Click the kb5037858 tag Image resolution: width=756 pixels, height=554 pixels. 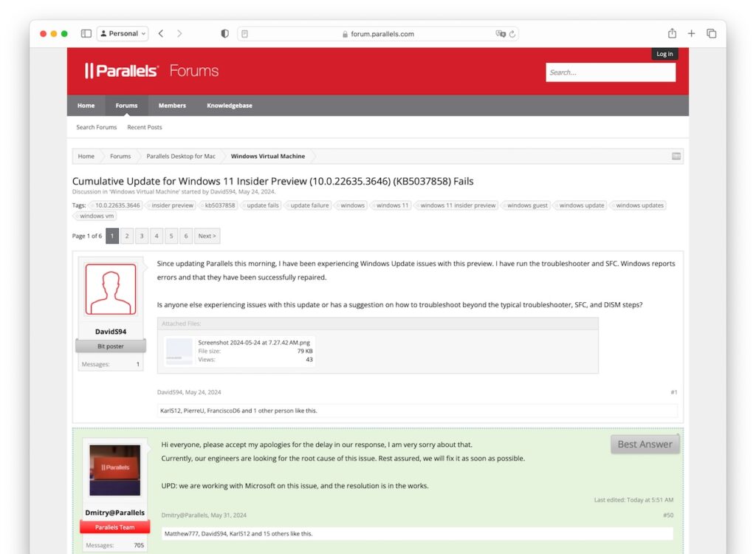219,205
